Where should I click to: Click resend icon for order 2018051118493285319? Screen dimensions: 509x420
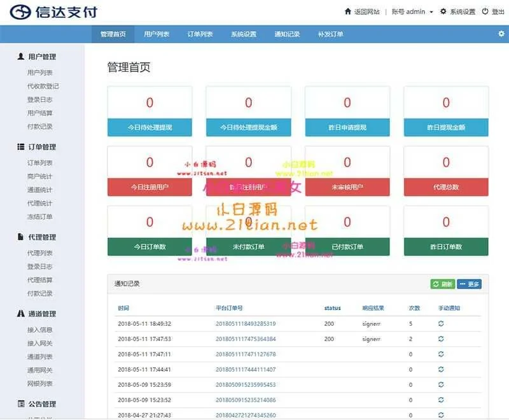pyautogui.click(x=442, y=324)
